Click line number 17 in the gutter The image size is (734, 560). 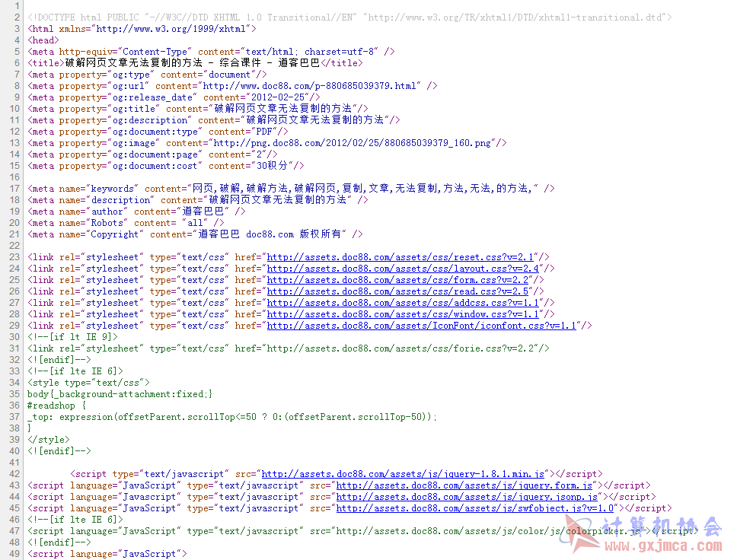[15, 189]
